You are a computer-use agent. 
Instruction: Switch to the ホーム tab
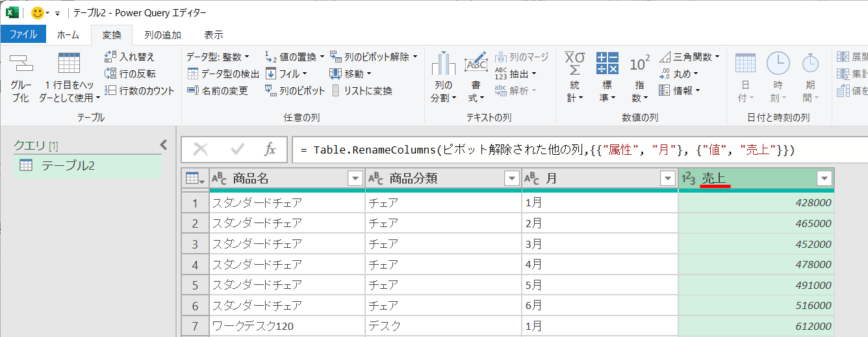click(68, 34)
